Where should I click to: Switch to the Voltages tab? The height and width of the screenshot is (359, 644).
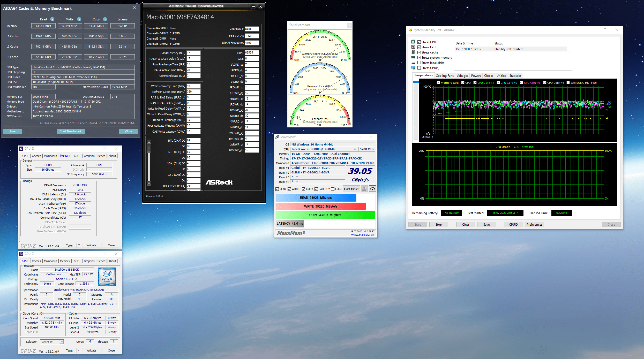(462, 76)
